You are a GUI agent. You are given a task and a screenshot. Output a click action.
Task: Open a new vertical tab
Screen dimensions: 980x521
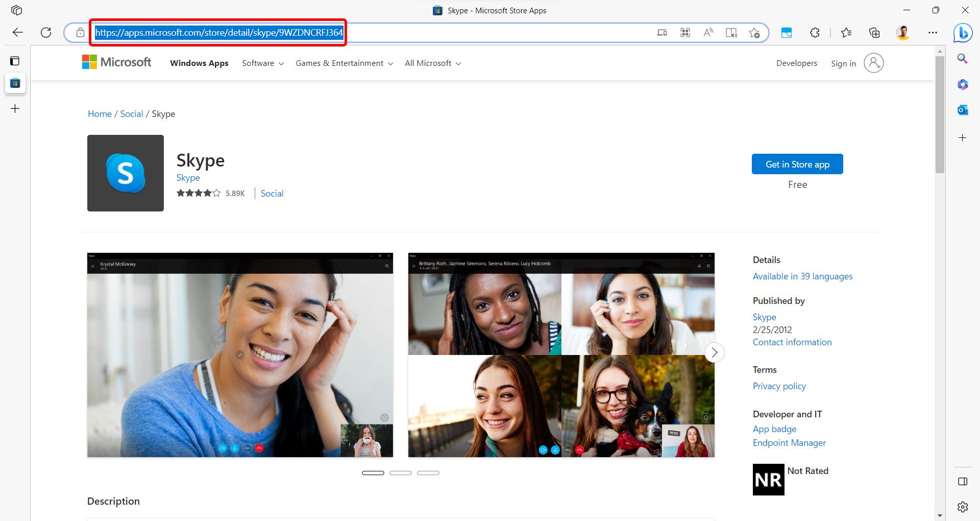15,109
